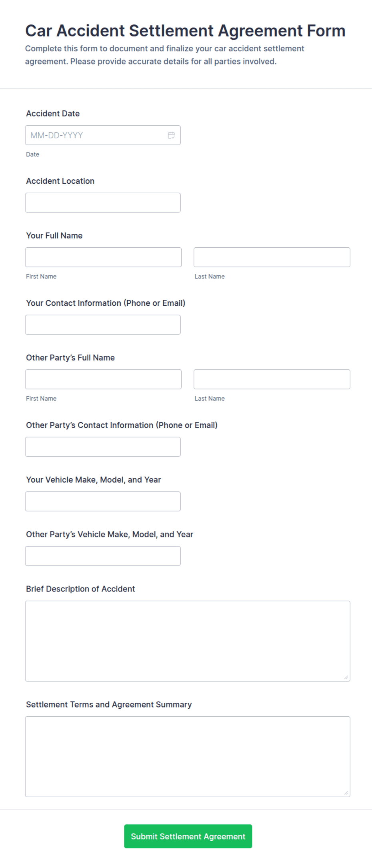Submit the Settlement Agreement

(188, 836)
